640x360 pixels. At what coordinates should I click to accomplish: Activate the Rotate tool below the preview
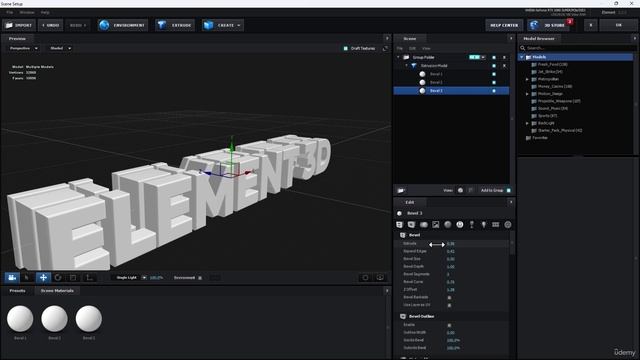coord(58,278)
